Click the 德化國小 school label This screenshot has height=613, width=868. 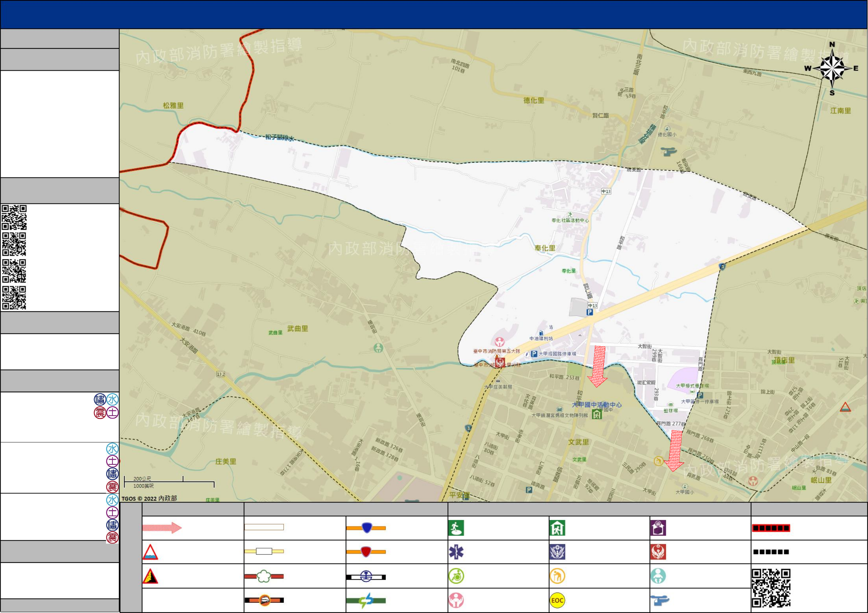point(667,135)
